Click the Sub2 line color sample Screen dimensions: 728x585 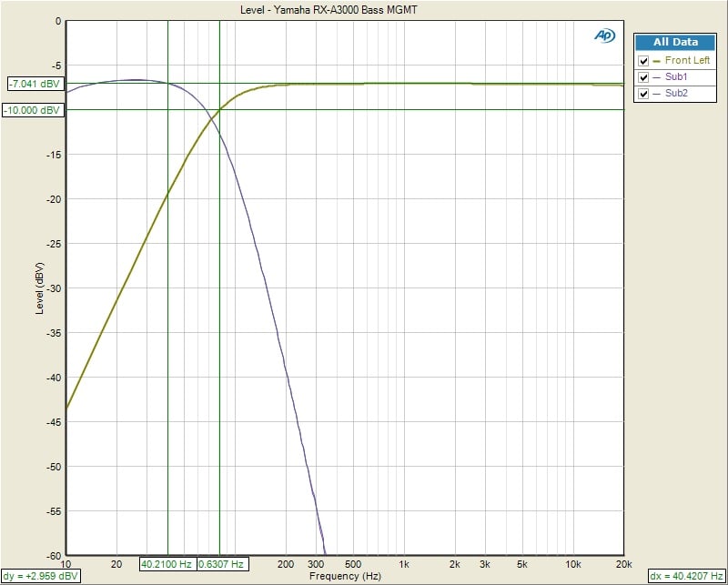(x=657, y=93)
